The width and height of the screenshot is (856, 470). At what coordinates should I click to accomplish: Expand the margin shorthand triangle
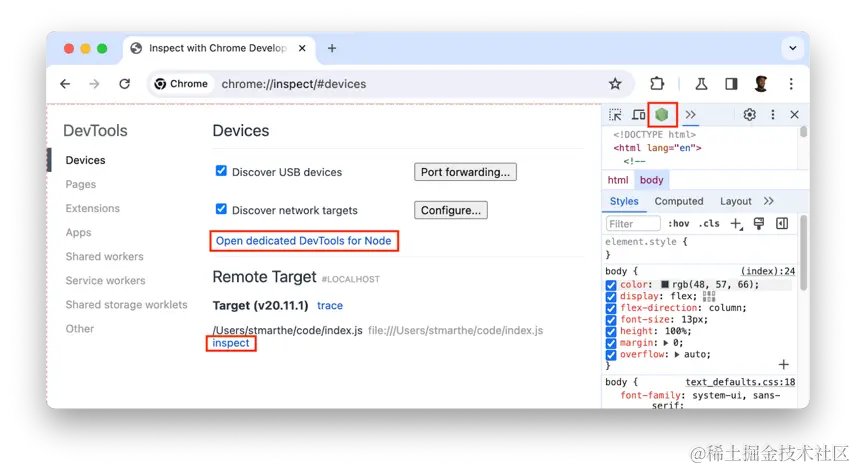666,343
